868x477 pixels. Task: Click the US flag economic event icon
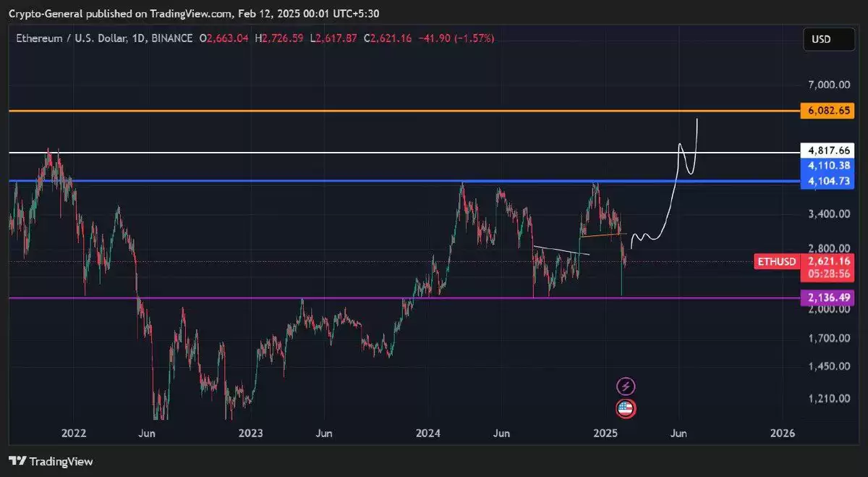pos(625,409)
